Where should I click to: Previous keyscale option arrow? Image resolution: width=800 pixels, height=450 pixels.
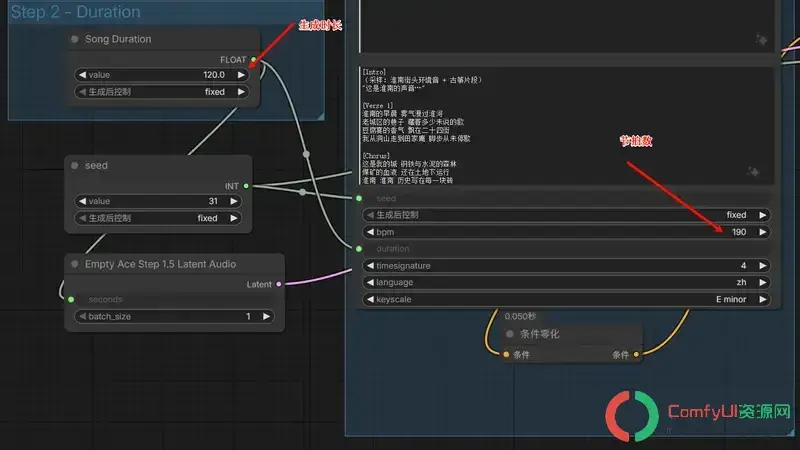tap(370, 299)
